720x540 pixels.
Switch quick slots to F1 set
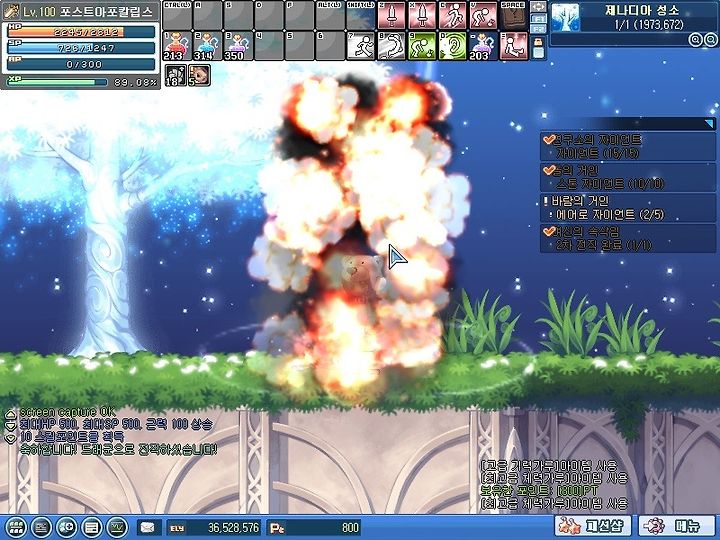tap(538, 19)
